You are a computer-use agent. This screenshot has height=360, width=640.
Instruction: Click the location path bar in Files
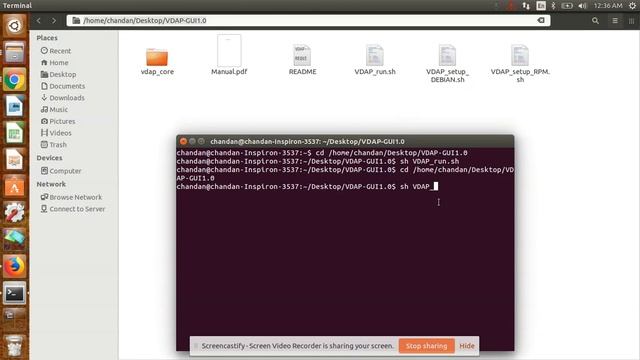(x=308, y=20)
